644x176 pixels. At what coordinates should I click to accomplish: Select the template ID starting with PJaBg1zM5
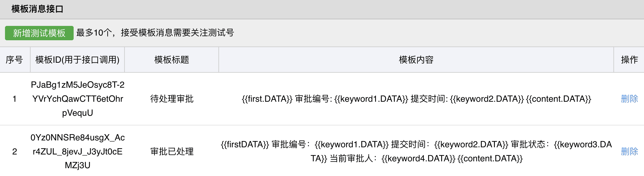77,99
